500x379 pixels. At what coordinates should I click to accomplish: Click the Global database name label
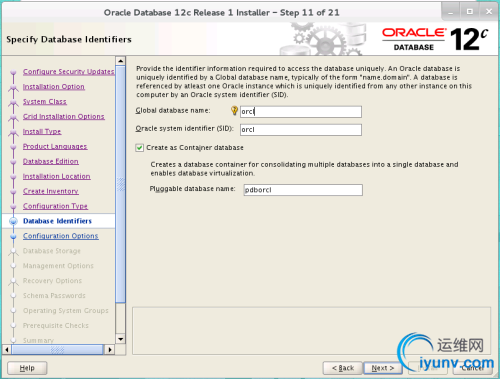pos(173,111)
